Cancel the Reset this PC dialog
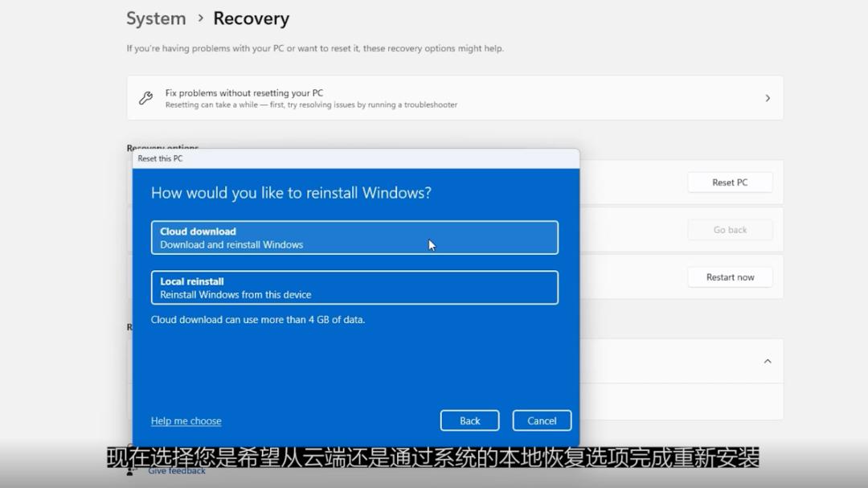Image resolution: width=868 pixels, height=488 pixels. 541,420
